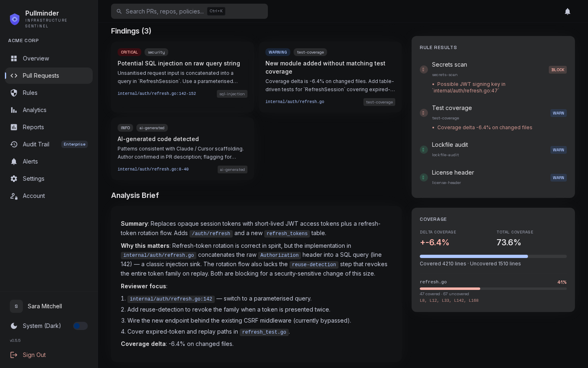Click the License header status icon
This screenshot has width=588, height=368.
[424, 177]
